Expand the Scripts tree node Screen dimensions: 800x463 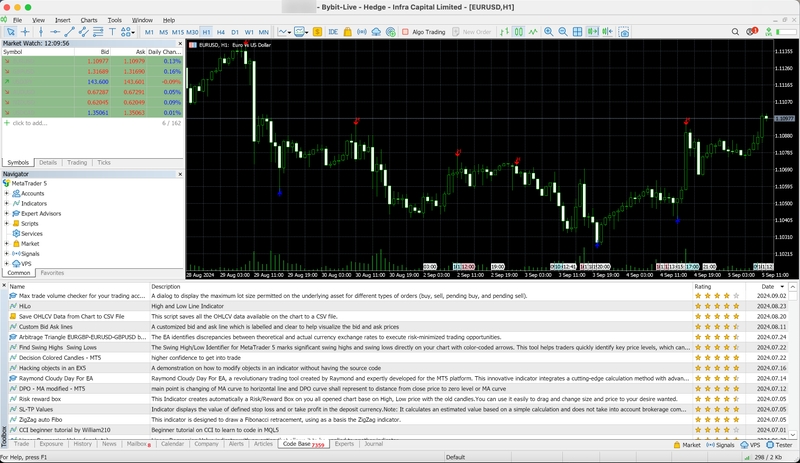point(7,224)
